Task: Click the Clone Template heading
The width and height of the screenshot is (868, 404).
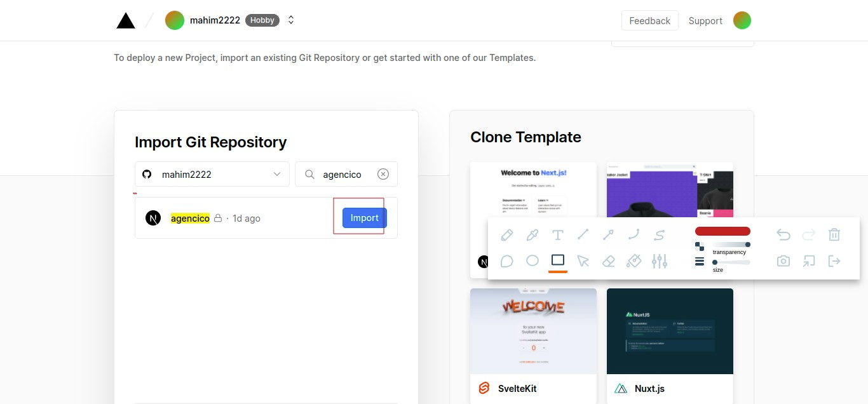Action: pyautogui.click(x=526, y=137)
